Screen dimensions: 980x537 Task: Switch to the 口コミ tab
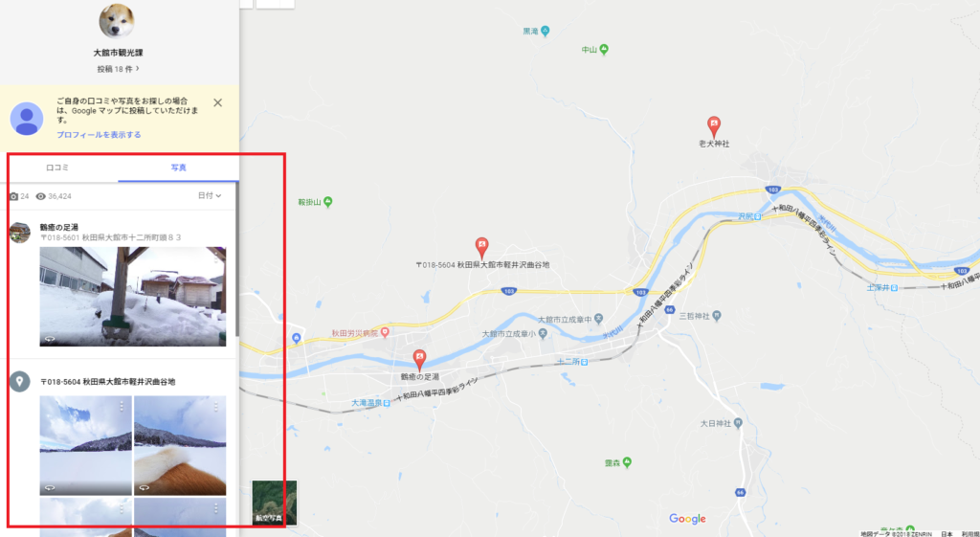click(57, 168)
